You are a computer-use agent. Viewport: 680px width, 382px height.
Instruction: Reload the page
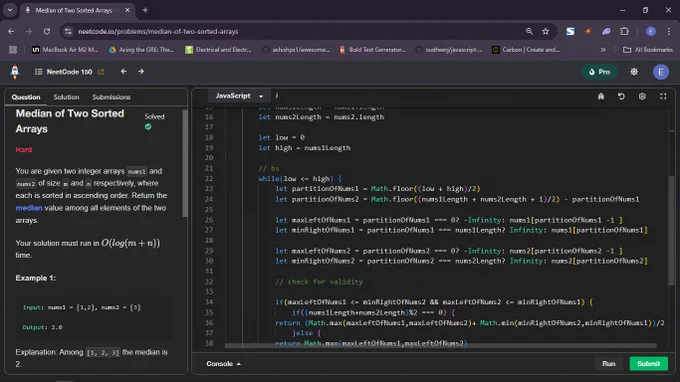(x=47, y=31)
